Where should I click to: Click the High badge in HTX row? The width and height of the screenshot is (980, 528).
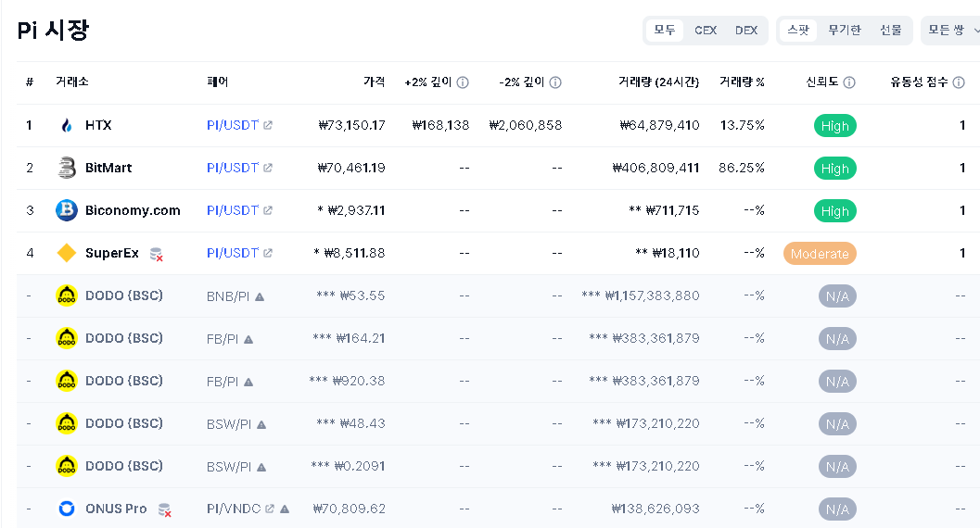pos(835,126)
